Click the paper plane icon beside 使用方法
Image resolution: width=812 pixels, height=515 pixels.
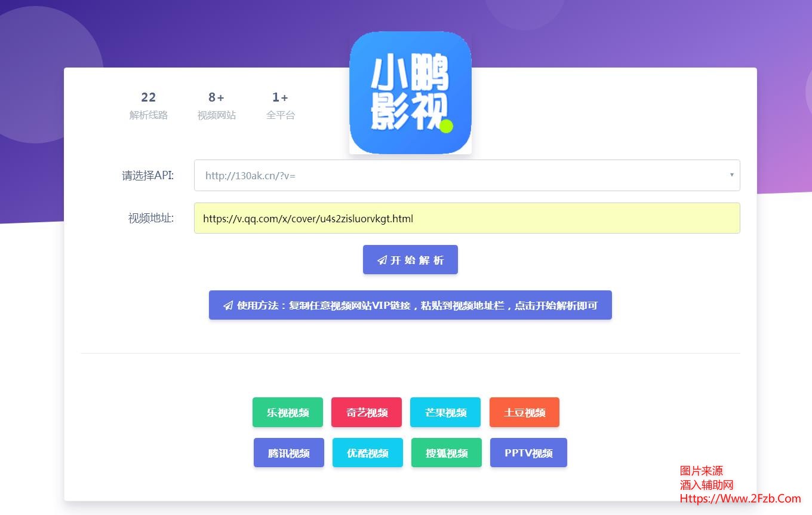[x=228, y=306]
